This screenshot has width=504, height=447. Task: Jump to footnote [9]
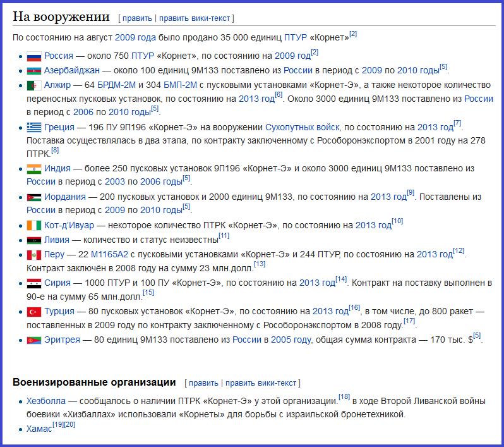(411, 192)
